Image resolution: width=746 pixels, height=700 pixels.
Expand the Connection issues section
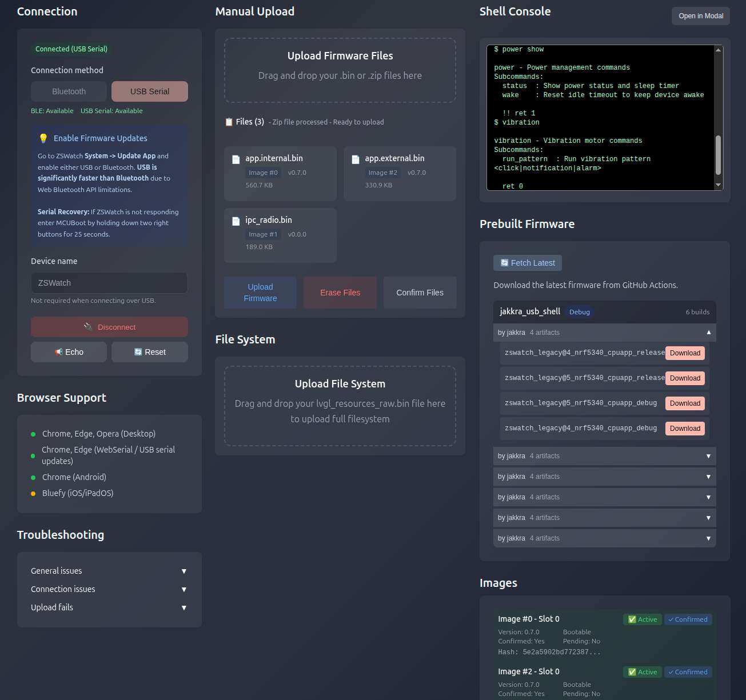[108, 589]
